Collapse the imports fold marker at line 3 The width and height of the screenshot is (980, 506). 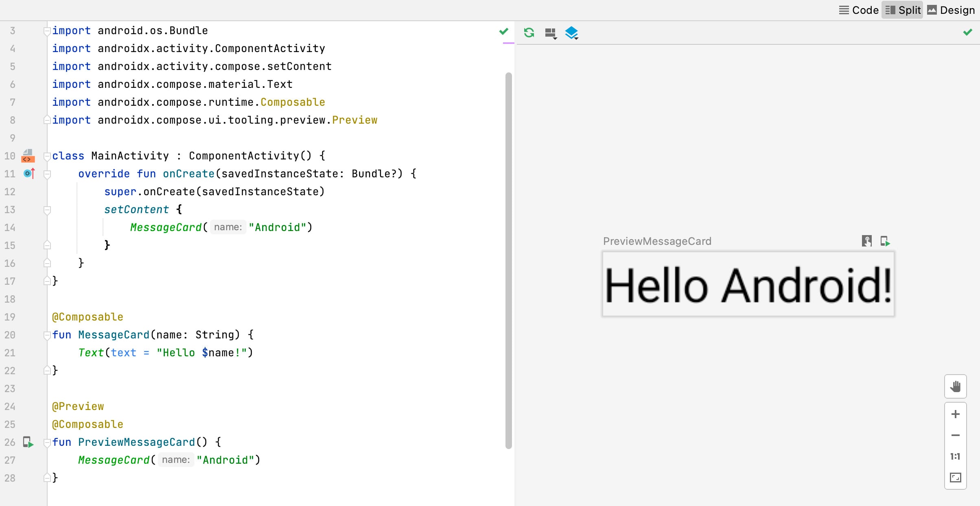[47, 31]
